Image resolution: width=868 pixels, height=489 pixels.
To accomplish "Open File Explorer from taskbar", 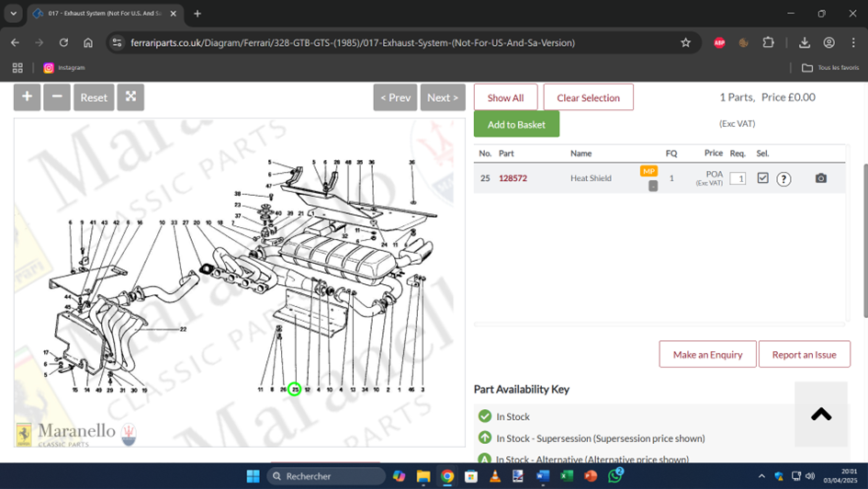I will click(x=423, y=476).
